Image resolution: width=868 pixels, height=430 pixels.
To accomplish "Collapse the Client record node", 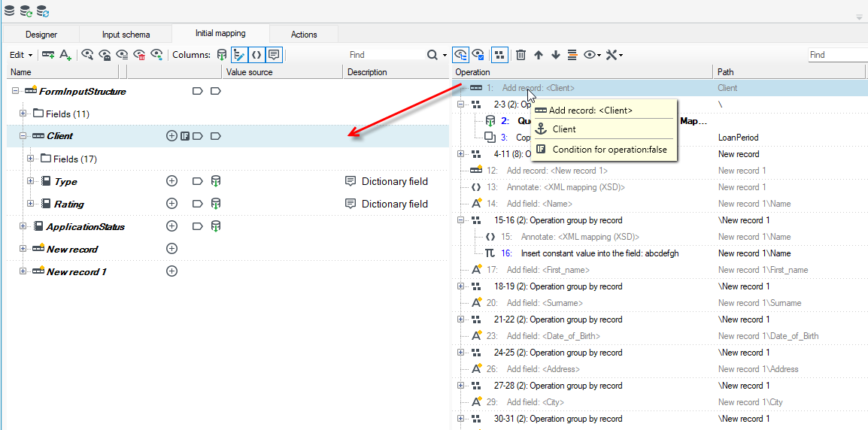I will (23, 136).
